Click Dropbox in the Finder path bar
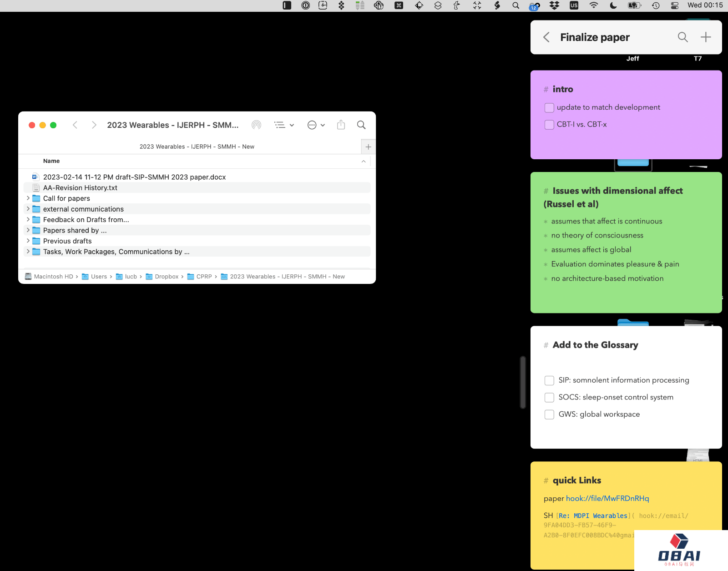The width and height of the screenshot is (728, 571). point(166,277)
